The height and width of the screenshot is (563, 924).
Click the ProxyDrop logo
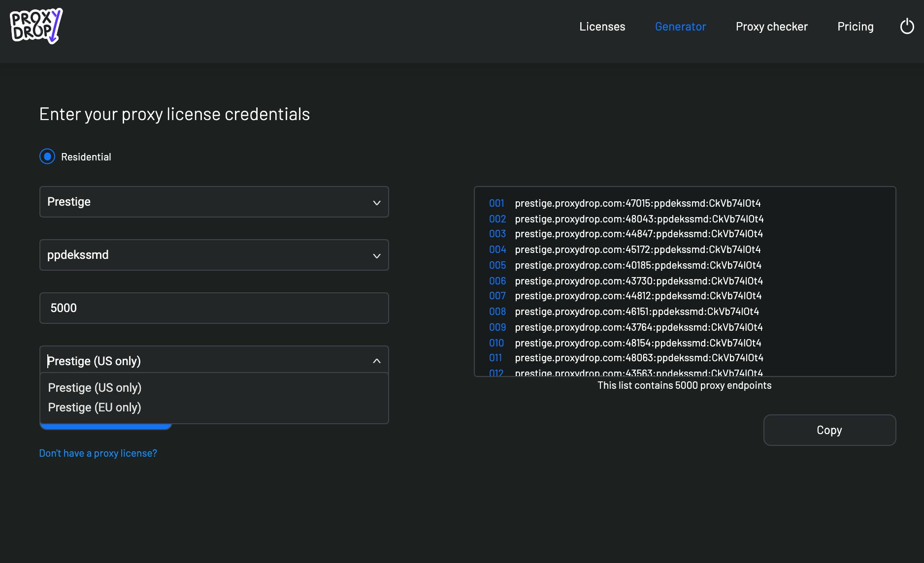36,26
